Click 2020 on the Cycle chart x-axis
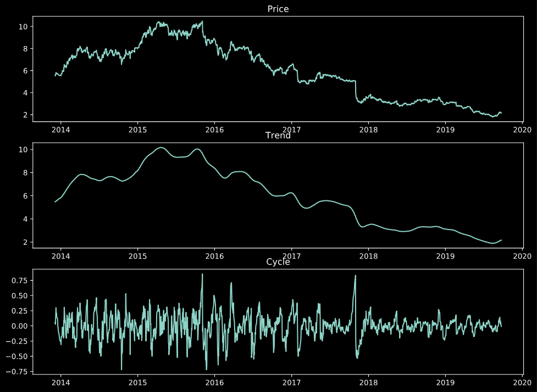Screen dimensions: 537x392 (522, 383)
